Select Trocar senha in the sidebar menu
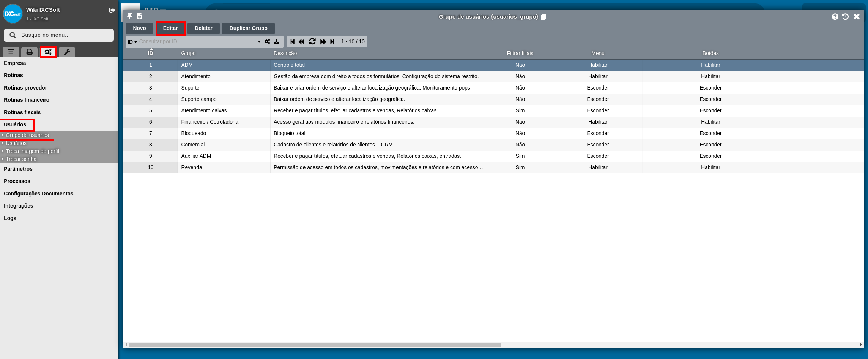The width and height of the screenshot is (868, 359). pos(21,159)
